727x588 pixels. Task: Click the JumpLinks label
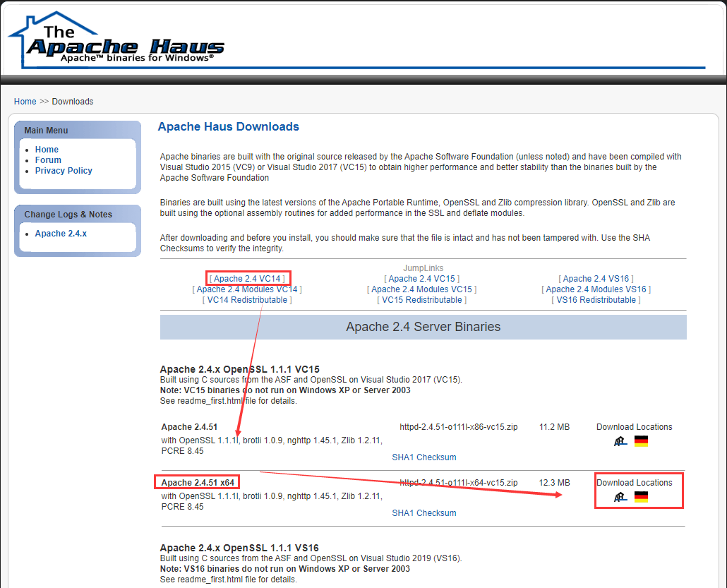click(423, 268)
